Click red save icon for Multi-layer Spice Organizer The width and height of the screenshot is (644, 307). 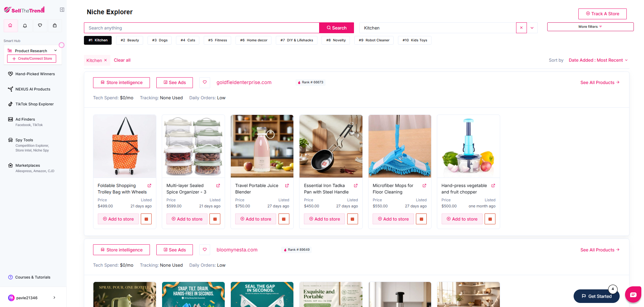215,219
